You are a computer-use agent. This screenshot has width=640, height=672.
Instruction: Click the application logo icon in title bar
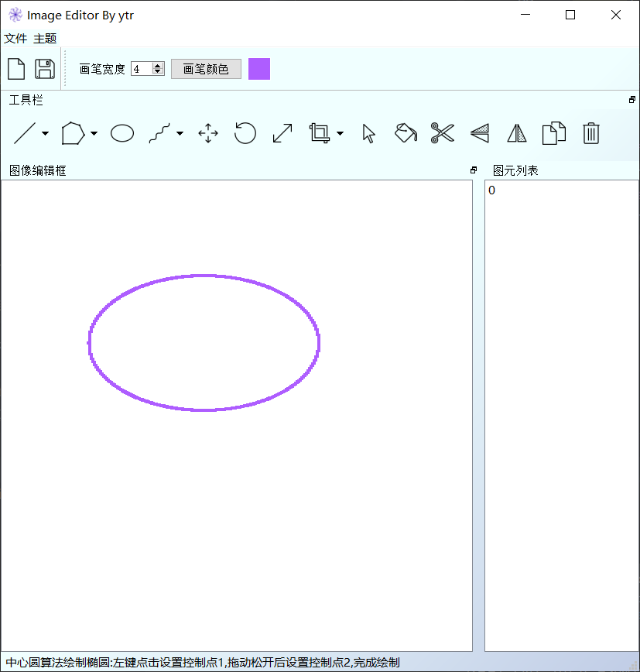click(15, 15)
